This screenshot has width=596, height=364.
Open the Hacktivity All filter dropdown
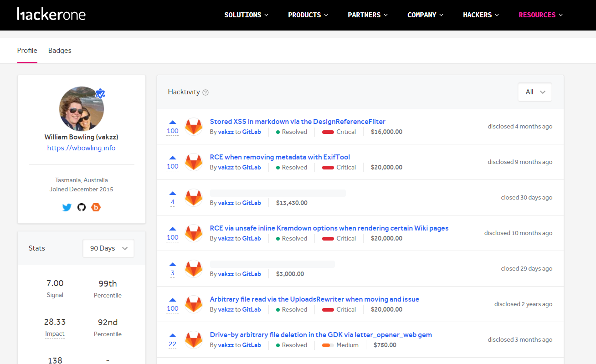(535, 92)
